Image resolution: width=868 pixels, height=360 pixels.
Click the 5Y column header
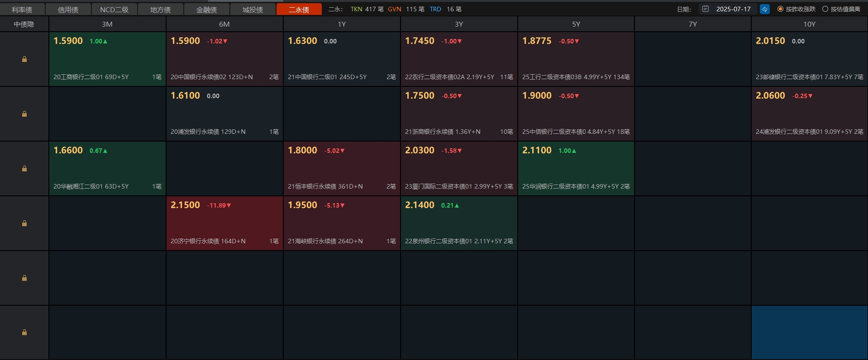tap(576, 24)
